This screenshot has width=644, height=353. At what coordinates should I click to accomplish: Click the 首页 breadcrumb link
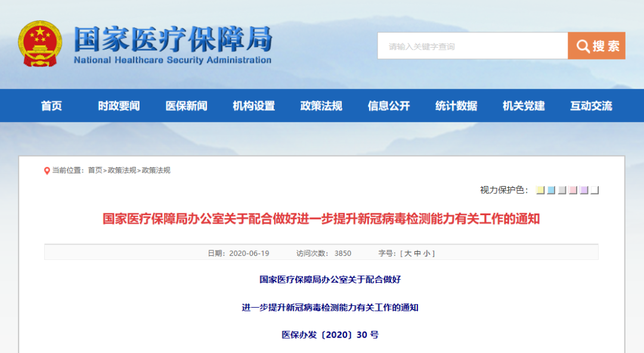click(95, 171)
